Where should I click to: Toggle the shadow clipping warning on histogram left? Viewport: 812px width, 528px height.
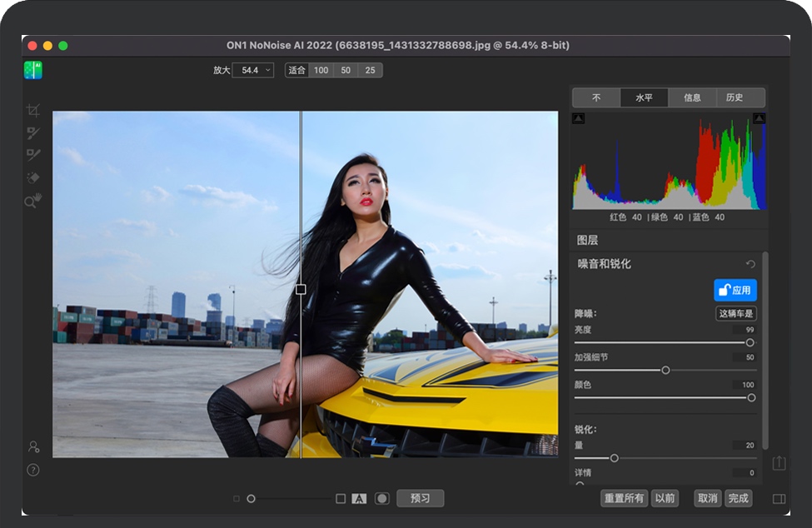579,118
